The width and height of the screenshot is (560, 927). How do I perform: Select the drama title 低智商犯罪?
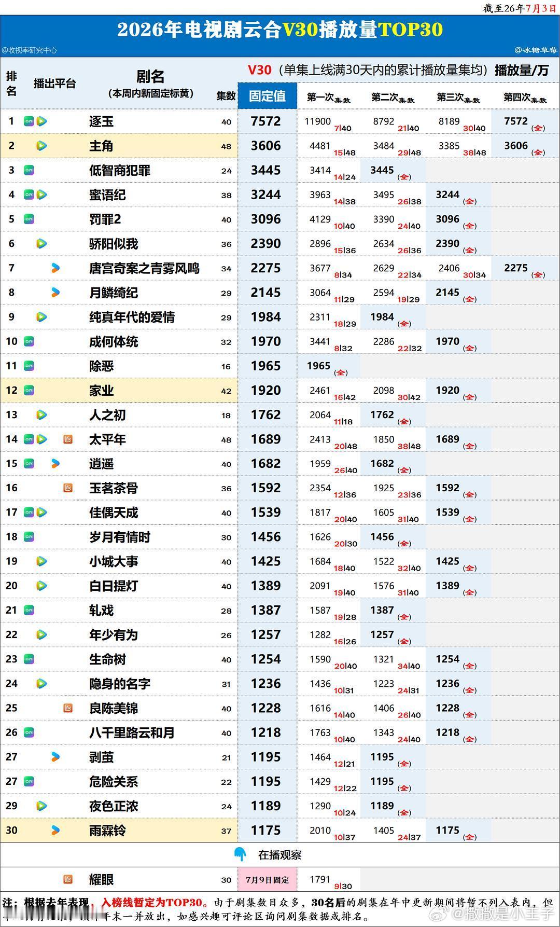click(x=120, y=170)
